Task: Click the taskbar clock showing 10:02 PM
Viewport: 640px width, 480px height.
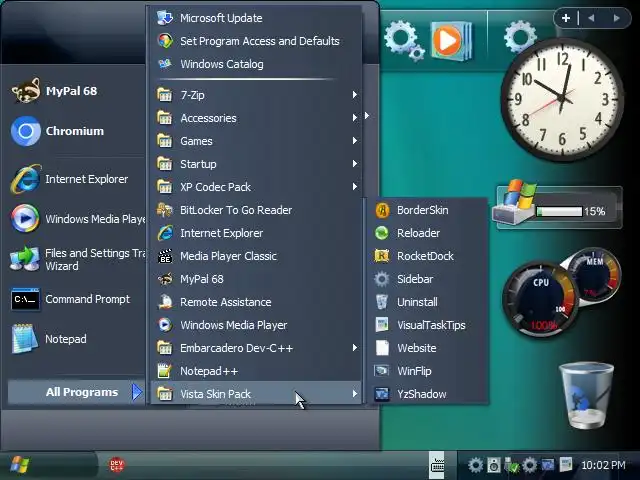Action: tap(603, 465)
